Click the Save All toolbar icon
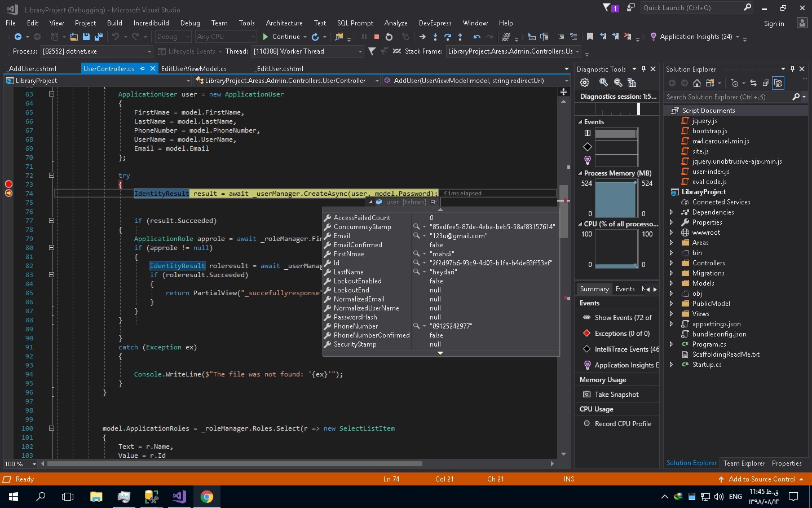Viewport: 812px width, 508px height. pyautogui.click(x=99, y=37)
